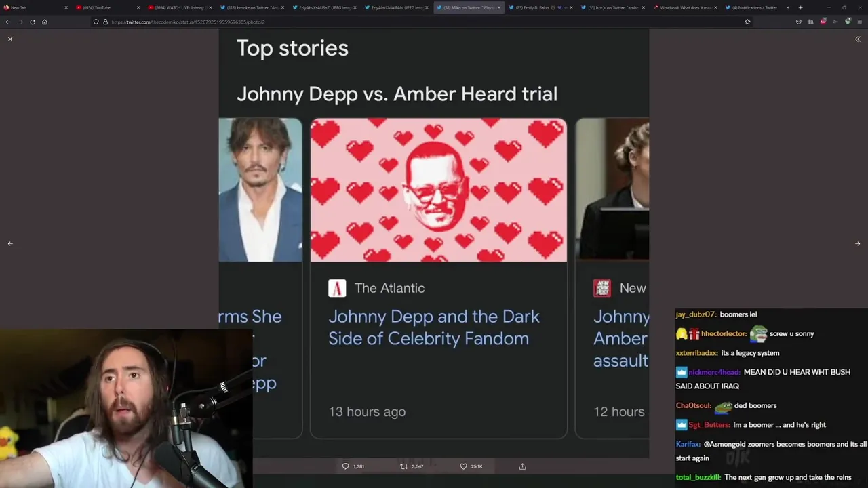Open the Pocket save icon in toolbar
This screenshot has height=488, width=868.
(799, 22)
